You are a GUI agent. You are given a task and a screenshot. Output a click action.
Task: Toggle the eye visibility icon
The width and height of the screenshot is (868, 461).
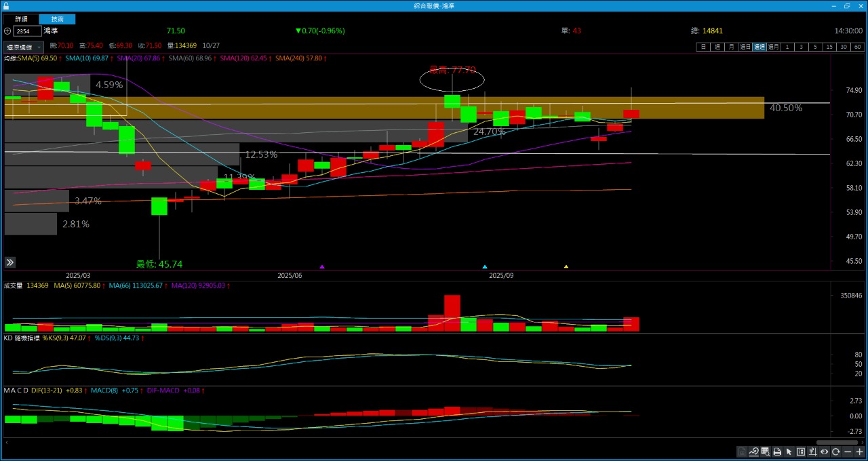(825, 452)
